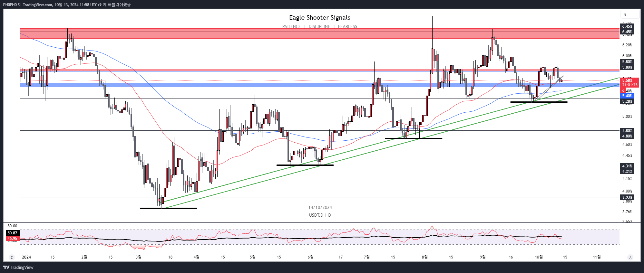Click the 3.76% price axis tick

[627, 212]
